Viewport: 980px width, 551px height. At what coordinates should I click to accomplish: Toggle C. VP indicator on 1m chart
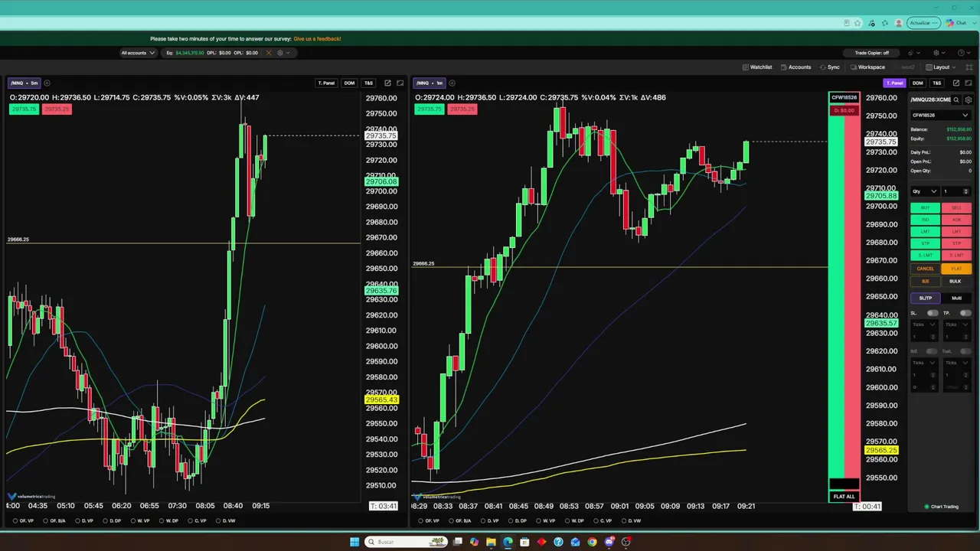tap(602, 521)
